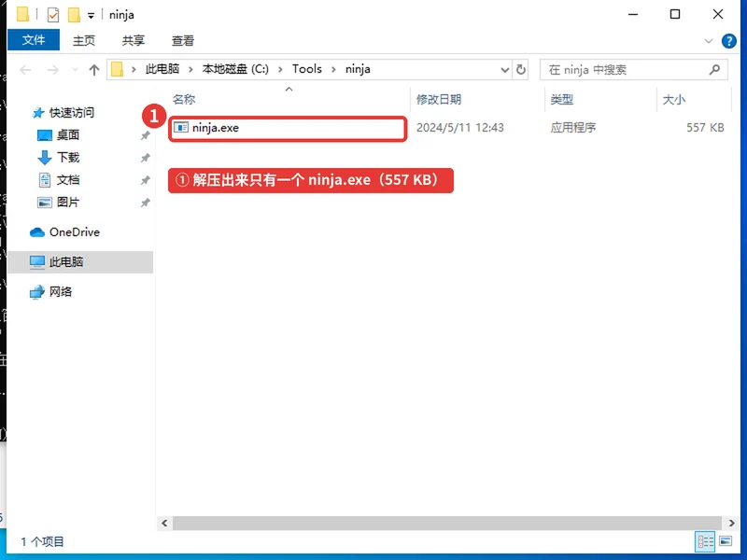The width and height of the screenshot is (747, 560).
Task: Switch to large thumbnails view icon
Action: (726, 541)
